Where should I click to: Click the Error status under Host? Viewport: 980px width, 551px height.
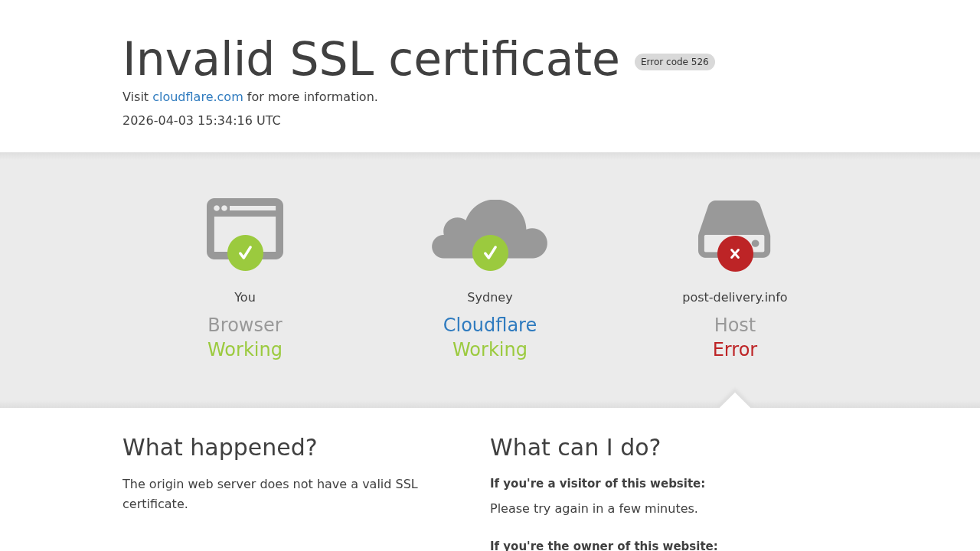[734, 349]
